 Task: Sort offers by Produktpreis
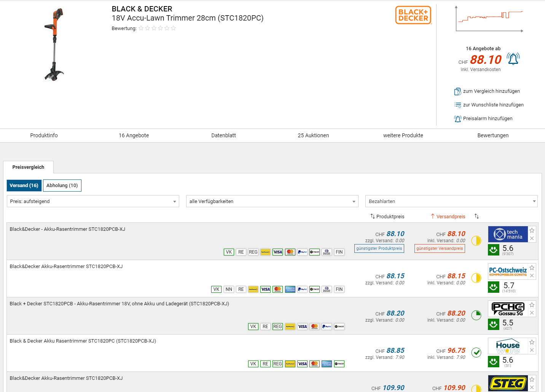pos(387,216)
